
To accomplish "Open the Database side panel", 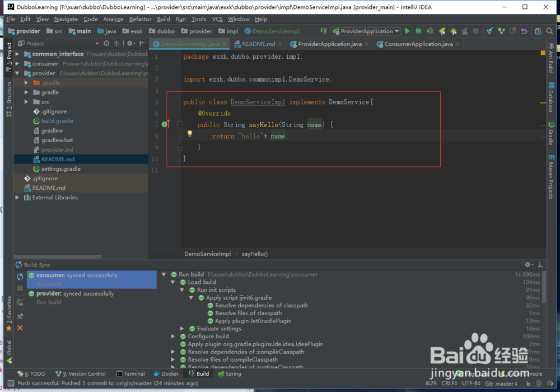I will tap(551, 97).
